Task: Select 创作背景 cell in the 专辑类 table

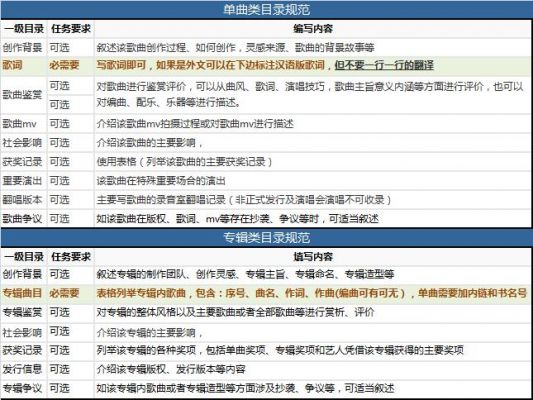Action: pos(22,274)
